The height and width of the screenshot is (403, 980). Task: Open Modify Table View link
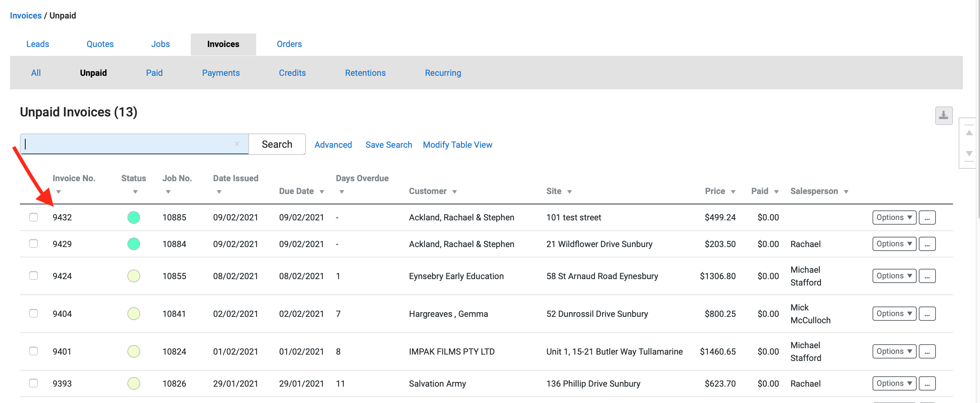(x=457, y=145)
